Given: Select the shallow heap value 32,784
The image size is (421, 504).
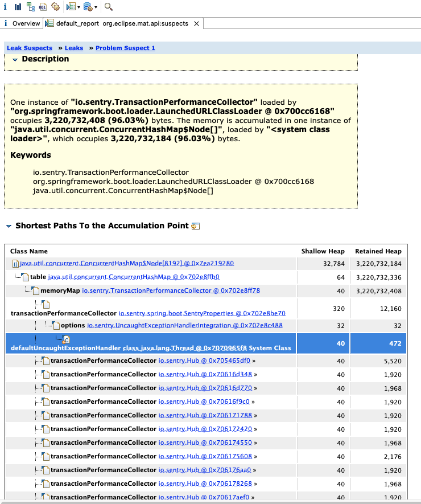Looking at the screenshot, I should pyautogui.click(x=333, y=264).
